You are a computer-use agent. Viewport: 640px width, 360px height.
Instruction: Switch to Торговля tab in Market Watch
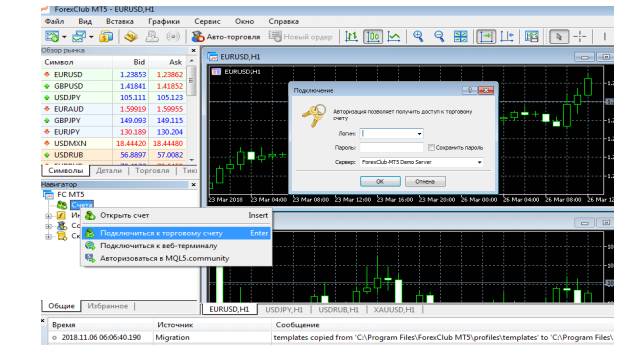[x=152, y=171]
